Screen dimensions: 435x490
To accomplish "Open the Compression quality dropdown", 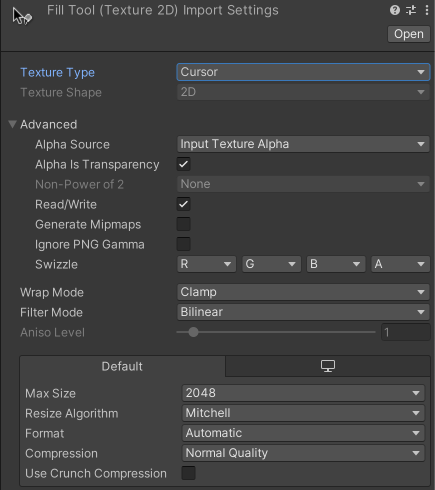I will (x=303, y=453).
